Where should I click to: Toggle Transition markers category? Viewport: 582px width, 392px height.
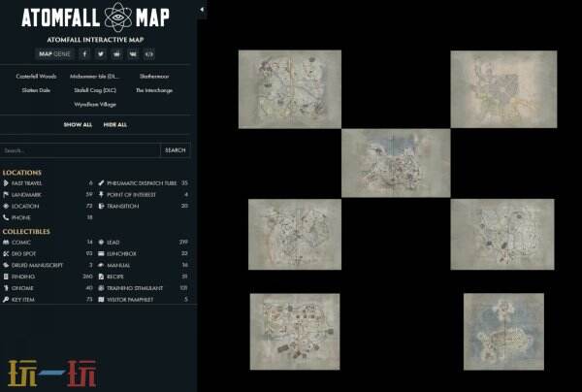pyautogui.click(x=143, y=207)
